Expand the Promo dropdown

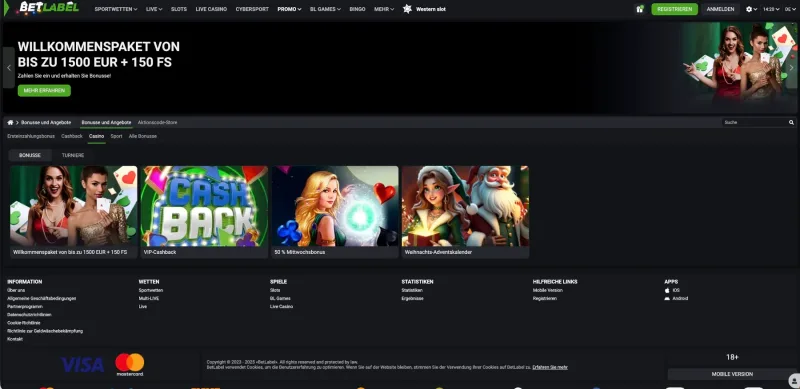click(289, 9)
